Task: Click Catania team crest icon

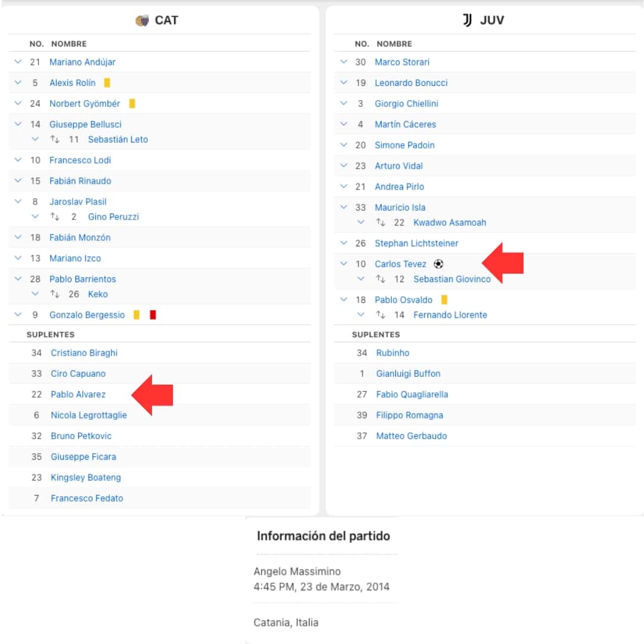Action: coord(142,21)
